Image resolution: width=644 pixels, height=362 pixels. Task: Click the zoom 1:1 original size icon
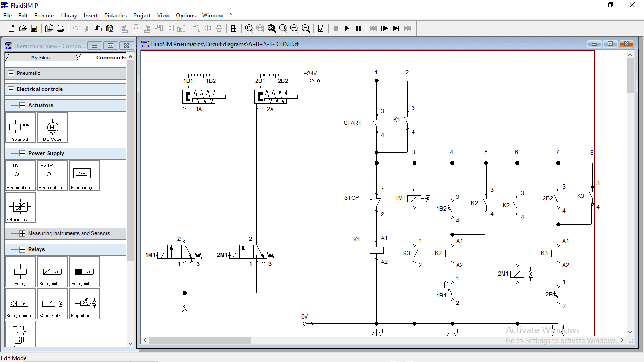pos(249,28)
